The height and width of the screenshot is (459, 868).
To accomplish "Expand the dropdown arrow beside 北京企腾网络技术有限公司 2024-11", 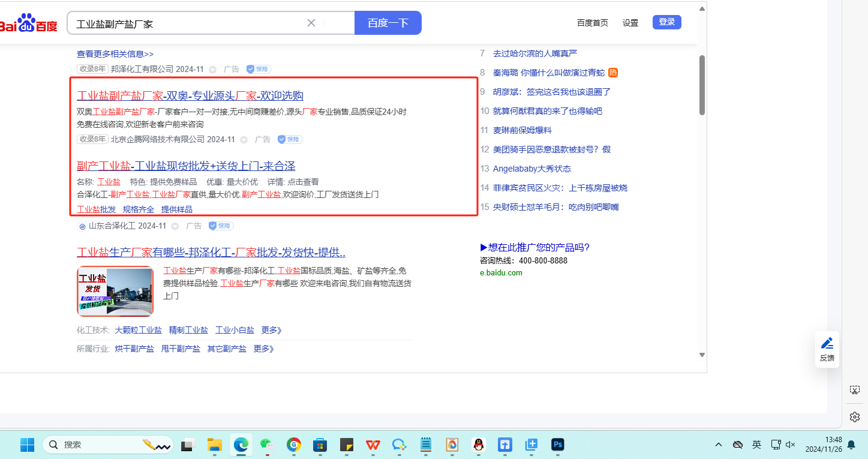I will [244, 140].
